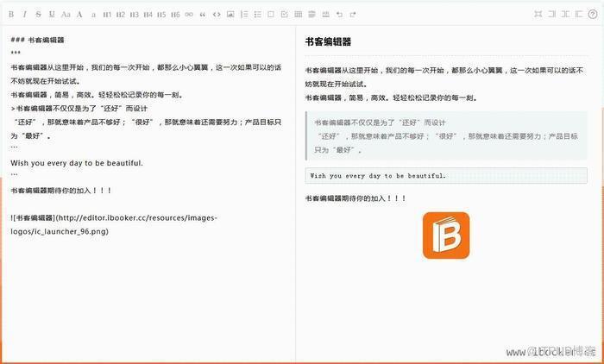Insert a level 3 heading with H3
The width and height of the screenshot is (604, 364).
click(x=134, y=15)
